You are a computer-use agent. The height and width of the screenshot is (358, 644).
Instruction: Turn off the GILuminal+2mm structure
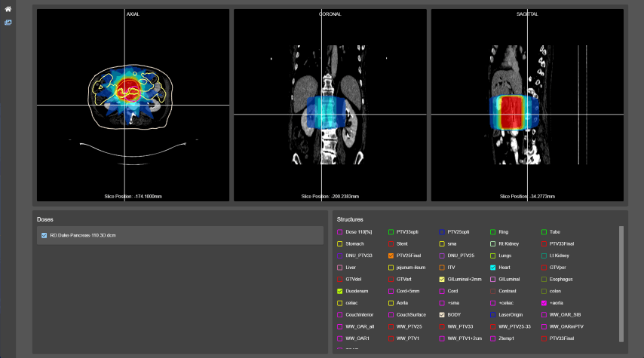(442, 280)
